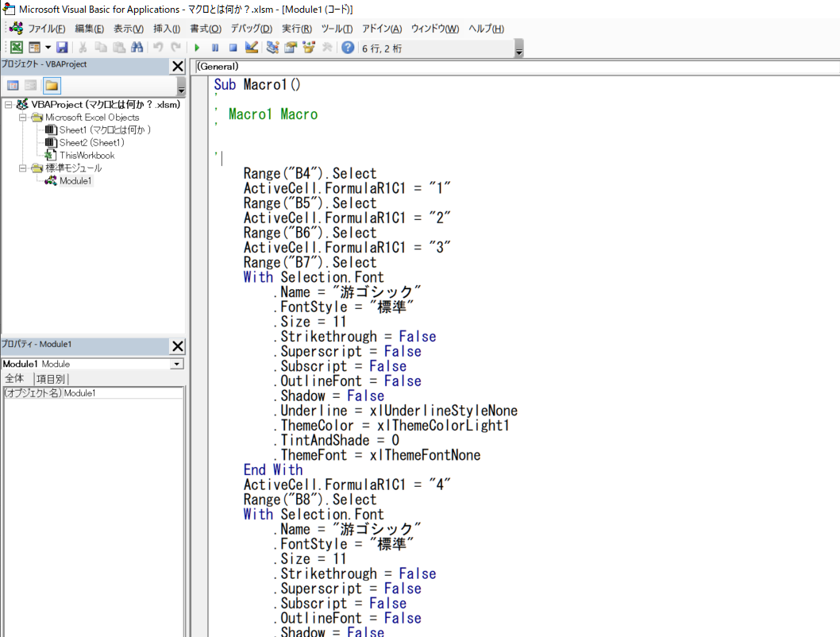Click View Code icon in the Project panel
This screenshot has width=840, height=637.
13,86
